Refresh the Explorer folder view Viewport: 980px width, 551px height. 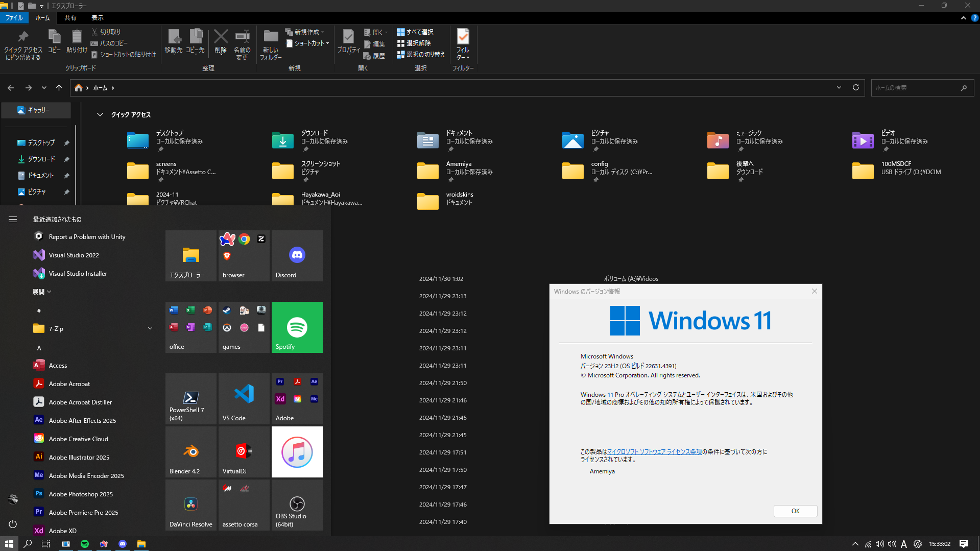[856, 88]
